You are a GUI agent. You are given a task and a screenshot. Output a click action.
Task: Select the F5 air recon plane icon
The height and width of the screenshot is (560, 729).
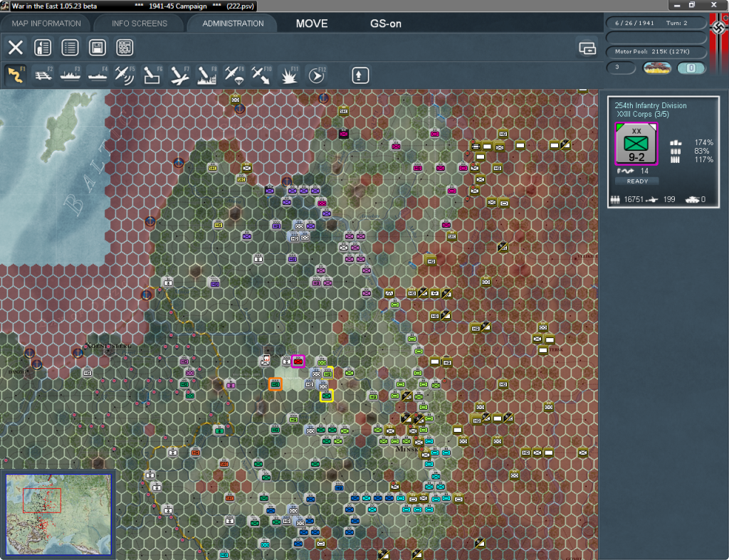point(125,75)
